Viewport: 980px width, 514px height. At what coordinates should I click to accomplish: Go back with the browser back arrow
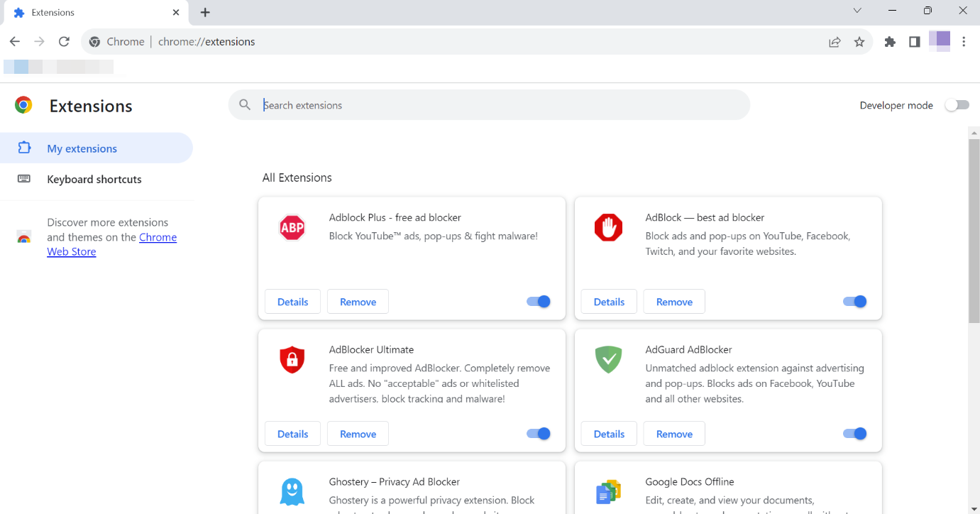click(15, 42)
